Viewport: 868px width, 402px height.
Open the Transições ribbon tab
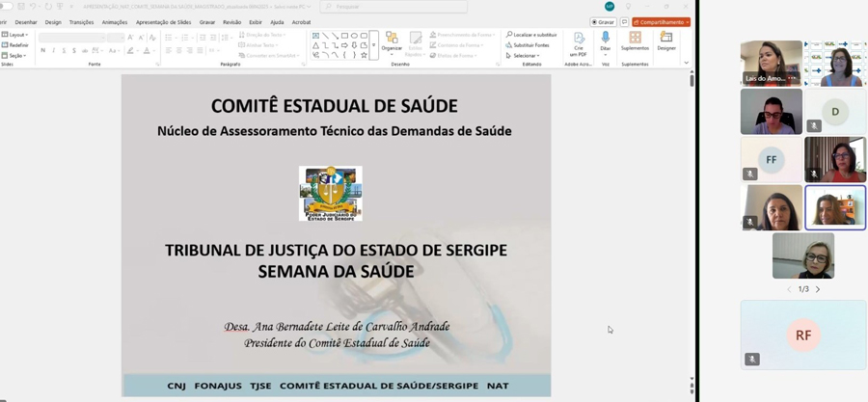coord(81,22)
